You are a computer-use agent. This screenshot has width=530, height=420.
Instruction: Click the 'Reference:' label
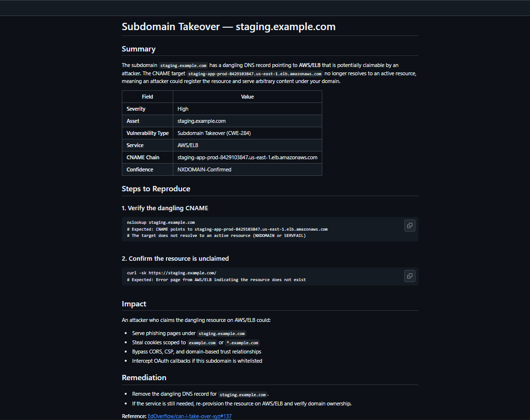[x=134, y=416]
